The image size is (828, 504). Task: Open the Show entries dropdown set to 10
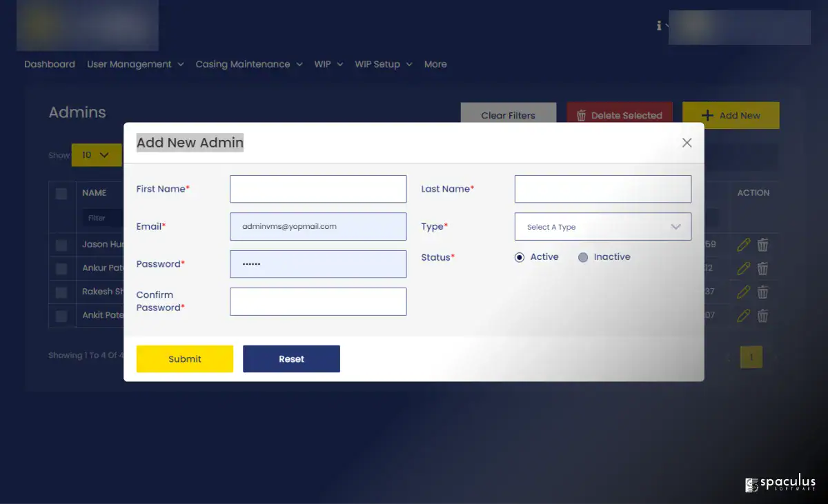(97, 155)
